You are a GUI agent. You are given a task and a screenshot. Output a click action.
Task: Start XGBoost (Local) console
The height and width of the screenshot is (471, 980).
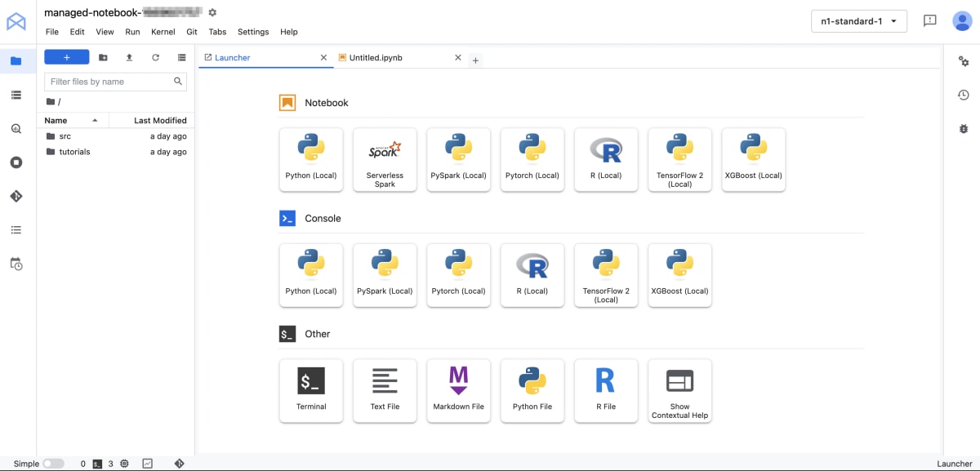pyautogui.click(x=679, y=275)
